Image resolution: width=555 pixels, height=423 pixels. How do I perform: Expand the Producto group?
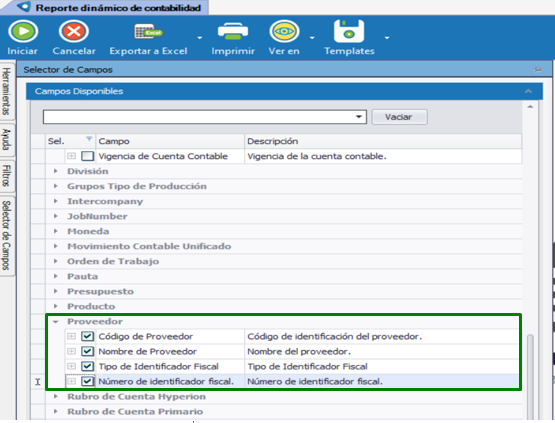(x=56, y=306)
